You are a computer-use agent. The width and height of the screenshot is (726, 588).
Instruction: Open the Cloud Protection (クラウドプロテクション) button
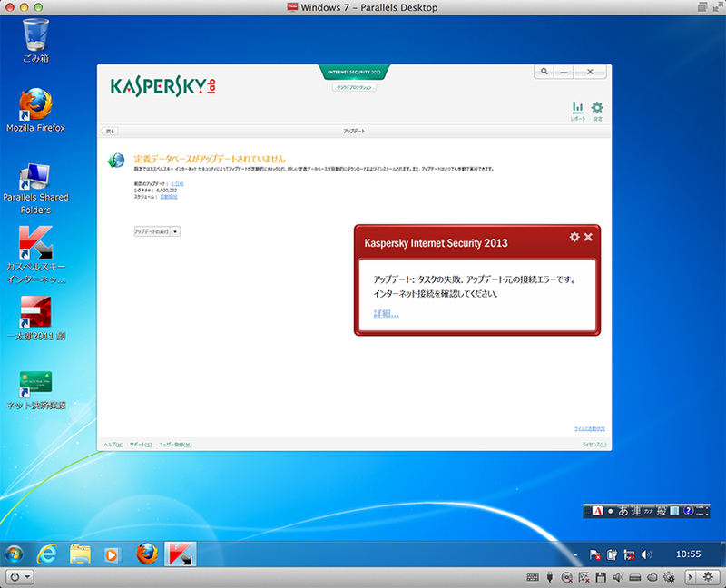[x=354, y=87]
